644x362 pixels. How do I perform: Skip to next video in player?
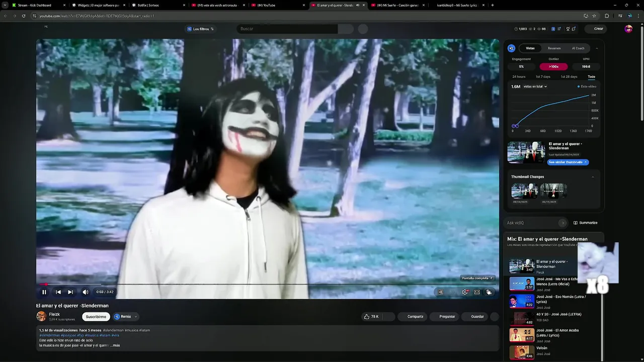tap(70, 292)
